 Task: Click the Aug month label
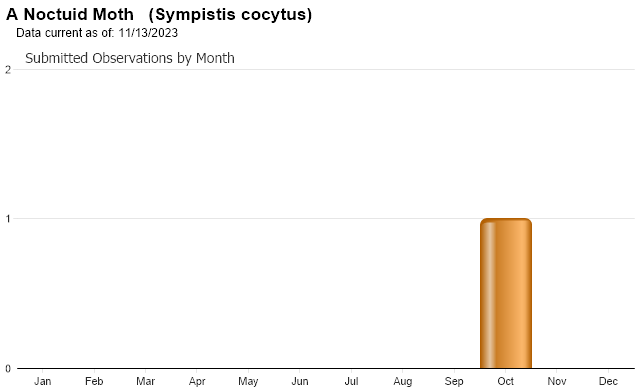[402, 381]
